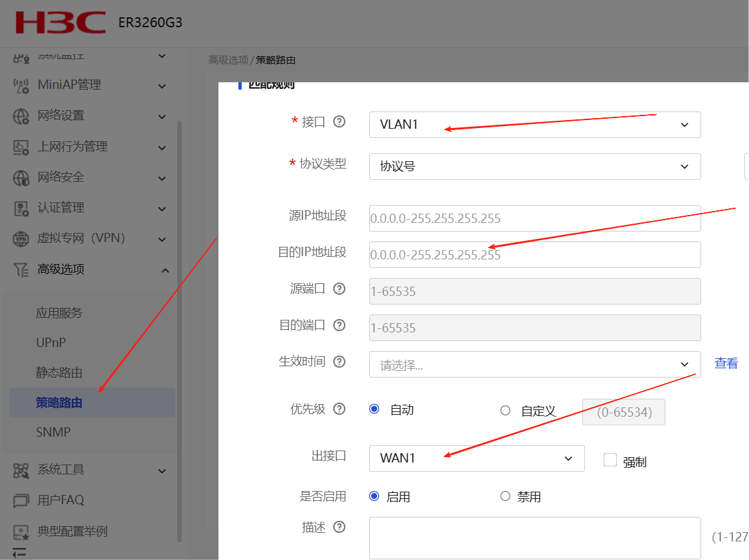Screen dimensions: 749x560
Task: Expand 网络设置 menu chevron
Action: 163,117
